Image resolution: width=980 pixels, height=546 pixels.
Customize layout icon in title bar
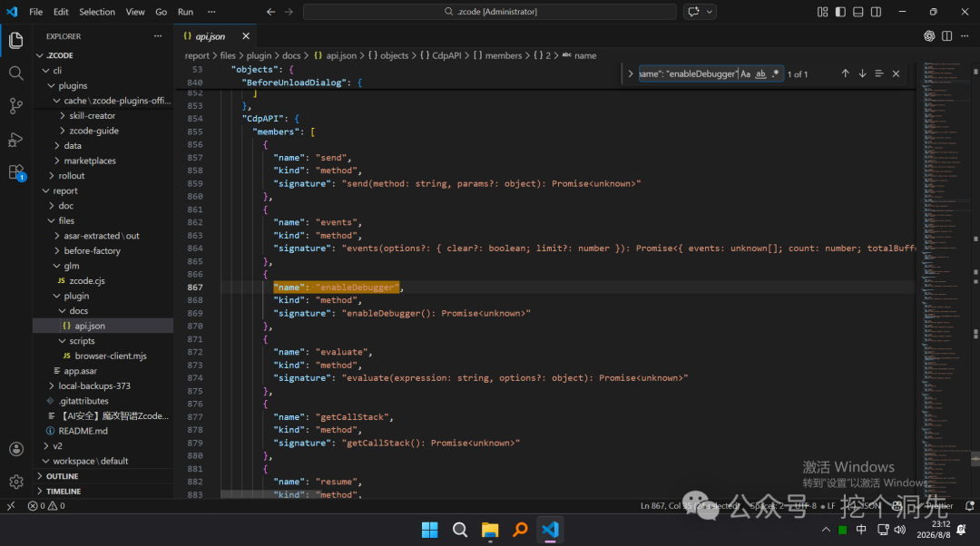tap(822, 12)
